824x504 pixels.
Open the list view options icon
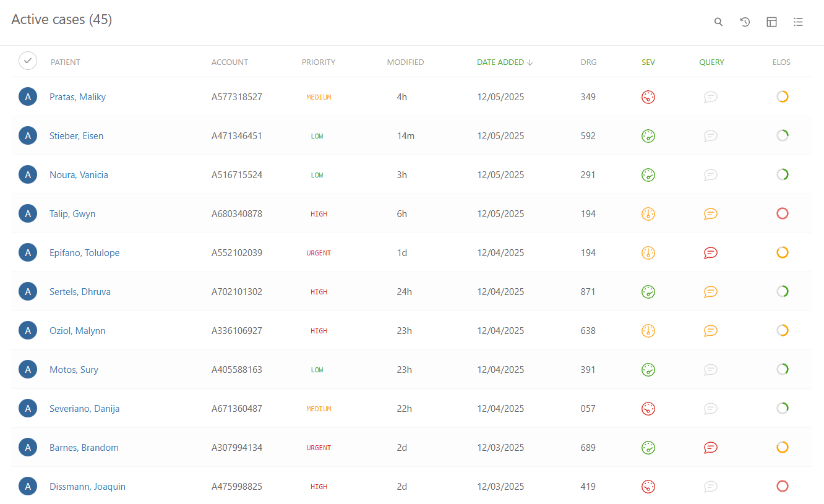[798, 22]
